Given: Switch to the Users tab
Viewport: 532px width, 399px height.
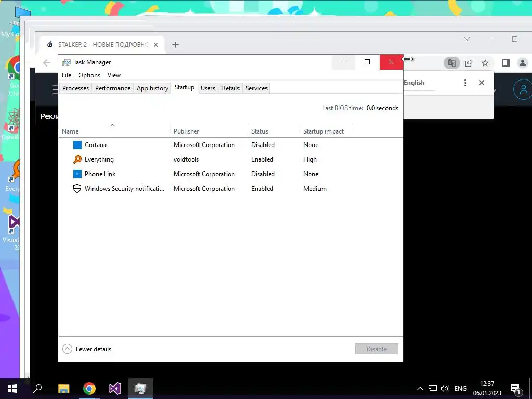Looking at the screenshot, I should pyautogui.click(x=208, y=88).
